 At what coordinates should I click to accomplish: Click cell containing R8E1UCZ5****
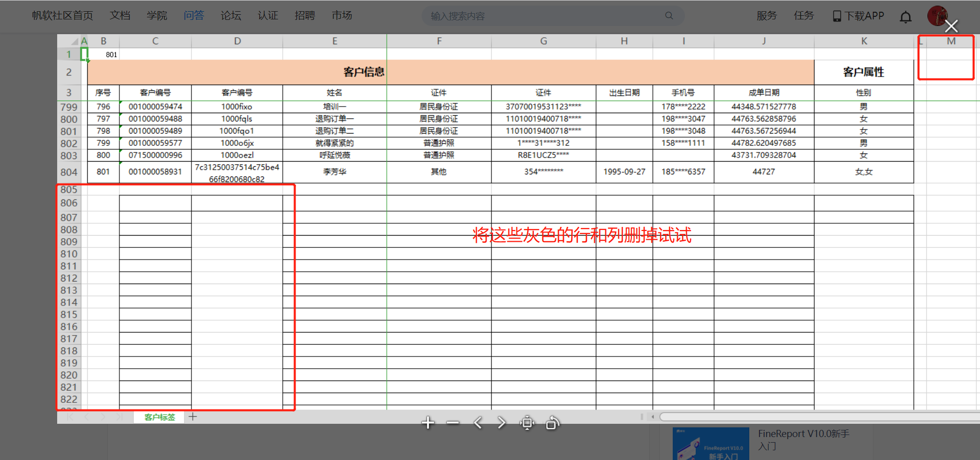point(543,155)
